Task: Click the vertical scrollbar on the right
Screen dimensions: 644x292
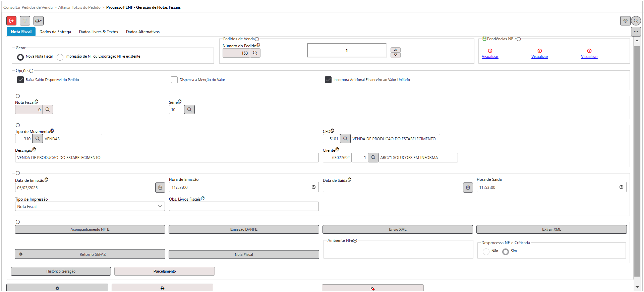Action: pos(637,161)
